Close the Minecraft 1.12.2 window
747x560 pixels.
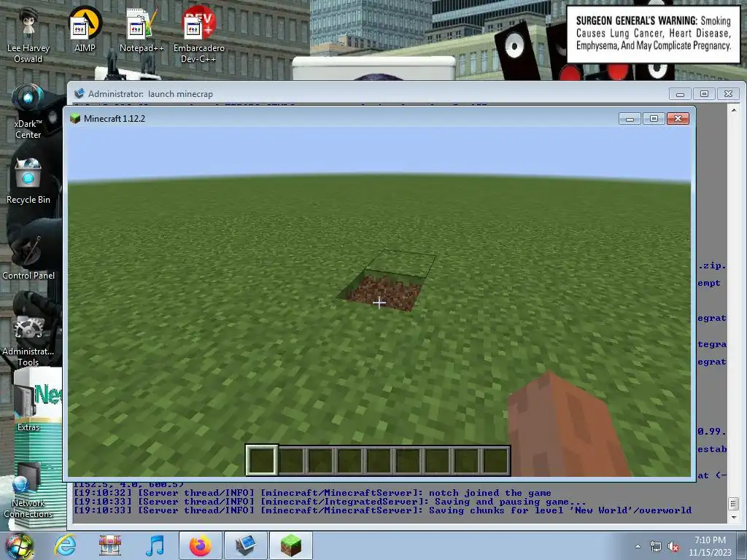pos(678,119)
